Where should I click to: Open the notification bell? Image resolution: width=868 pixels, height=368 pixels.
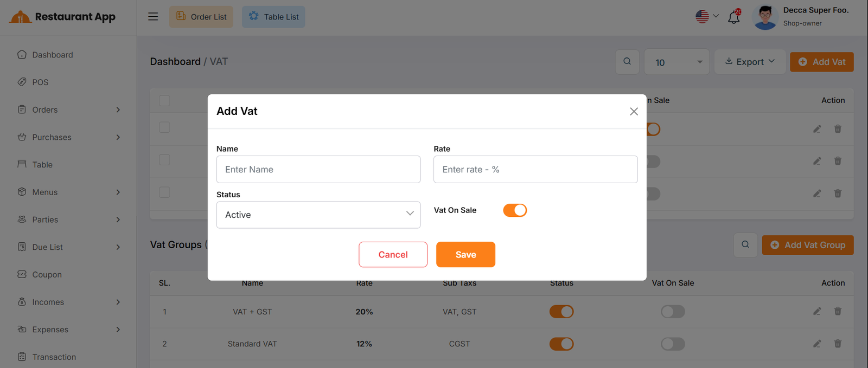734,17
